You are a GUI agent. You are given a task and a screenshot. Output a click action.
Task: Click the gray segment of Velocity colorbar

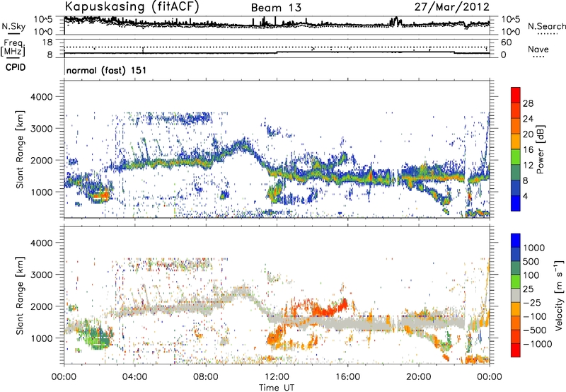point(516,296)
